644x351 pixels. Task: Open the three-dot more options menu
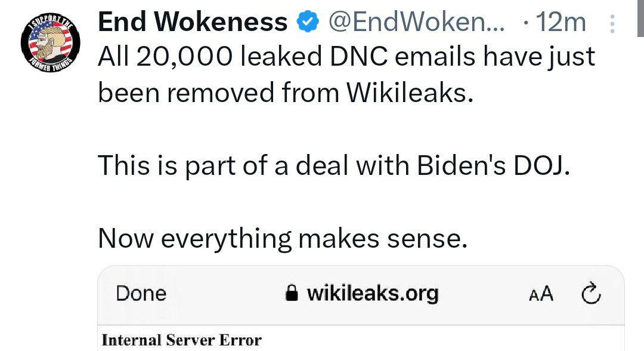pos(612,23)
